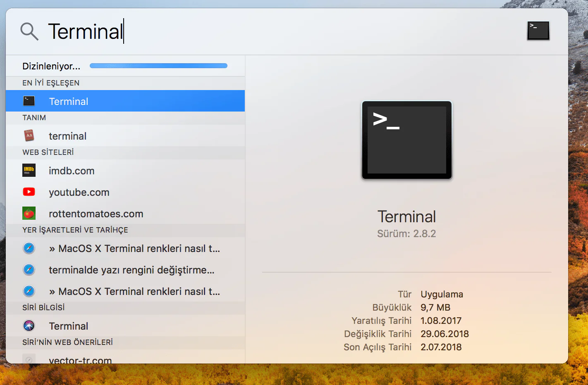Click the Dizinleniyor indexing progress bar
The width and height of the screenshot is (588, 385).
point(158,65)
